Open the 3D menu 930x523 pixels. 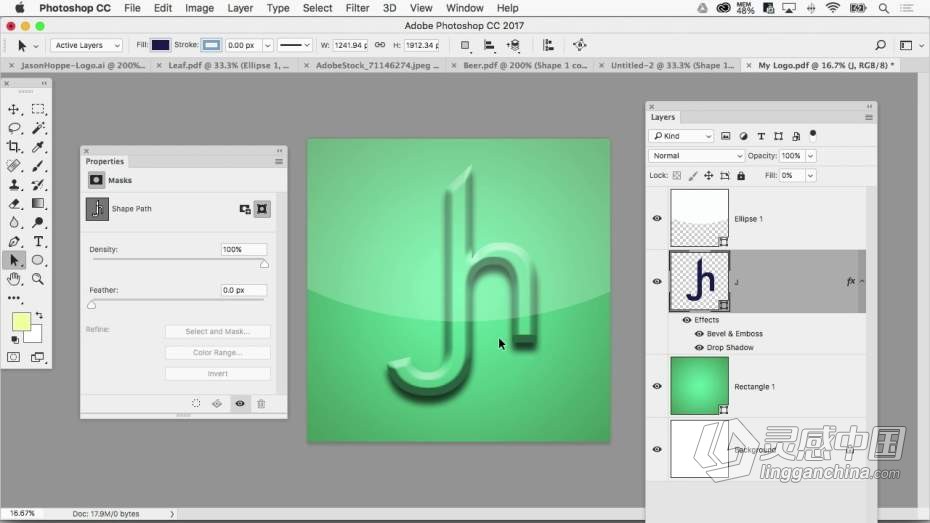389,8
